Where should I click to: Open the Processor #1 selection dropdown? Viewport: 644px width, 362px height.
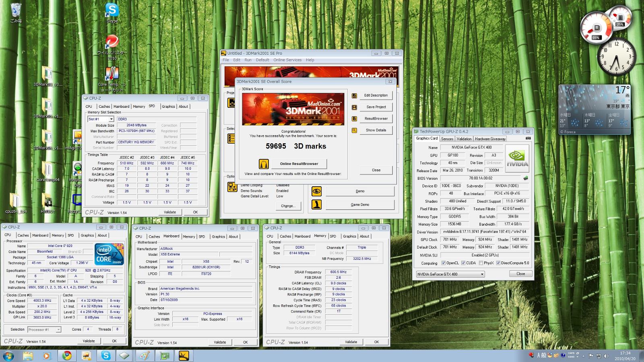tap(44, 329)
